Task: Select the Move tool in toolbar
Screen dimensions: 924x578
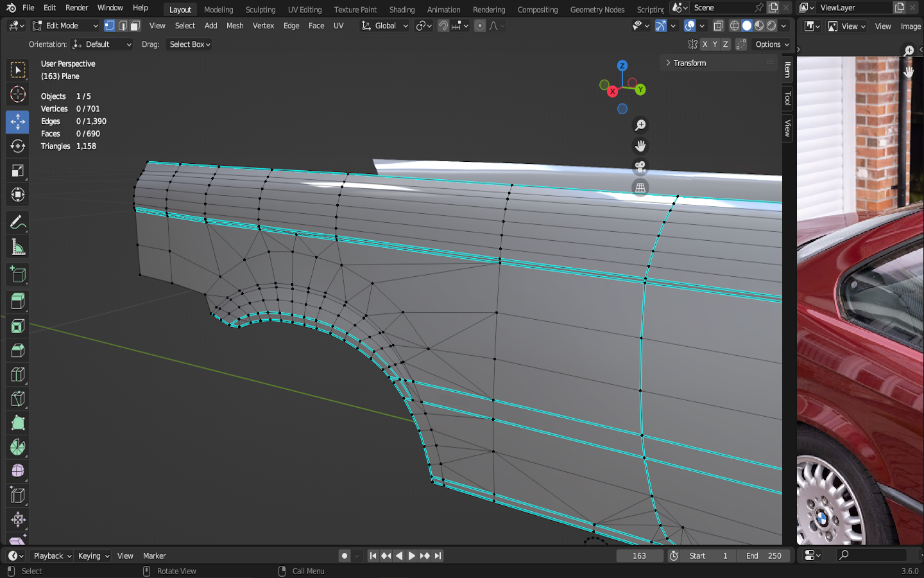Action: coord(17,121)
